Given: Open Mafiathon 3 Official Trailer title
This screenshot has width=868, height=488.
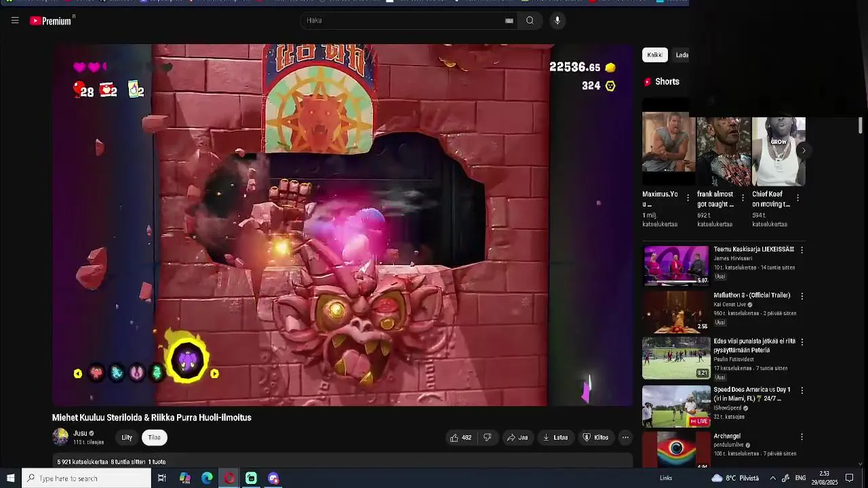Looking at the screenshot, I should tap(751, 296).
